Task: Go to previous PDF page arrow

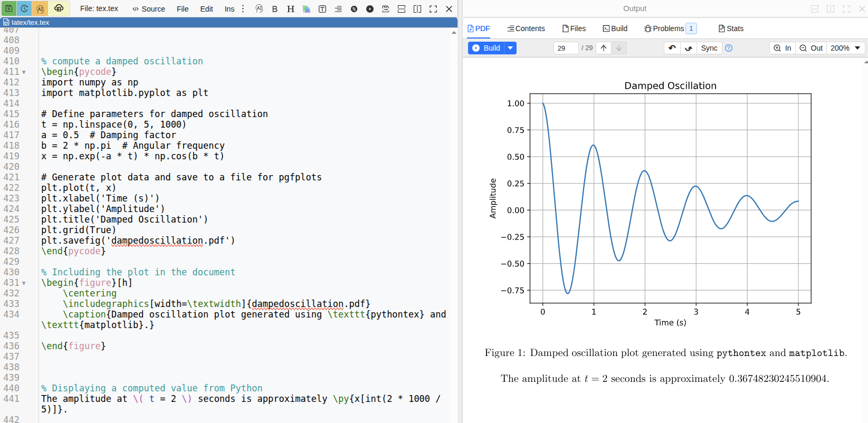Action: pos(604,48)
